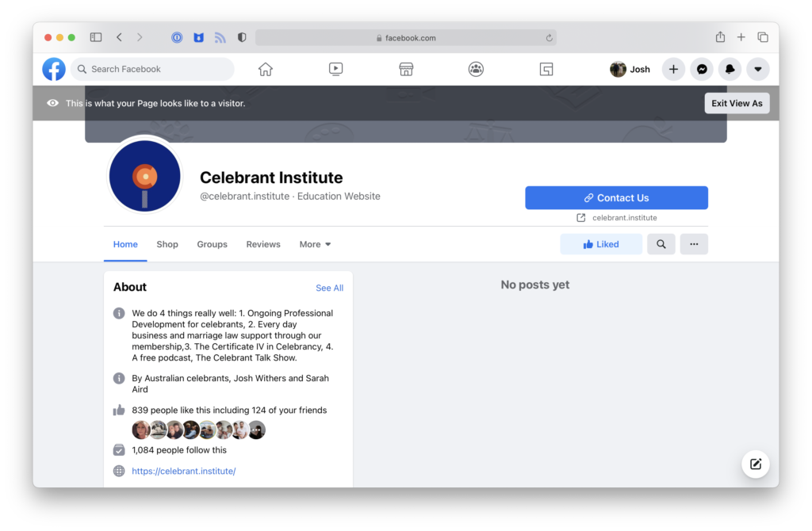The image size is (812, 531).
Task: Open Josh's profile from the top bar
Action: 630,69
